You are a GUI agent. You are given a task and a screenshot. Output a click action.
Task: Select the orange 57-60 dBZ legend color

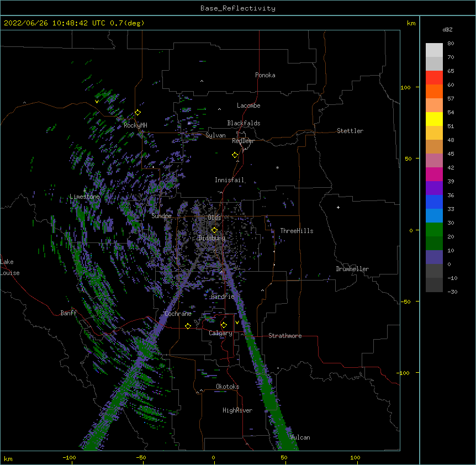434,92
